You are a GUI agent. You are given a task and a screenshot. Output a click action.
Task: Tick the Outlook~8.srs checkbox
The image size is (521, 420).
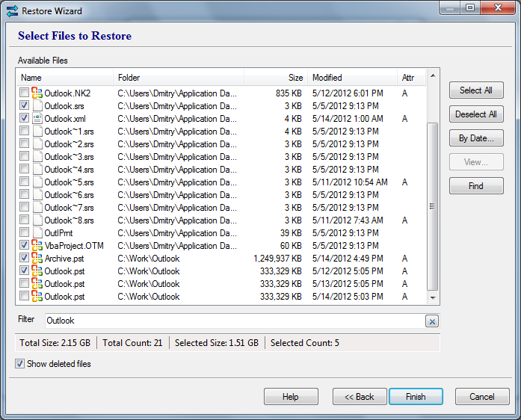25,220
